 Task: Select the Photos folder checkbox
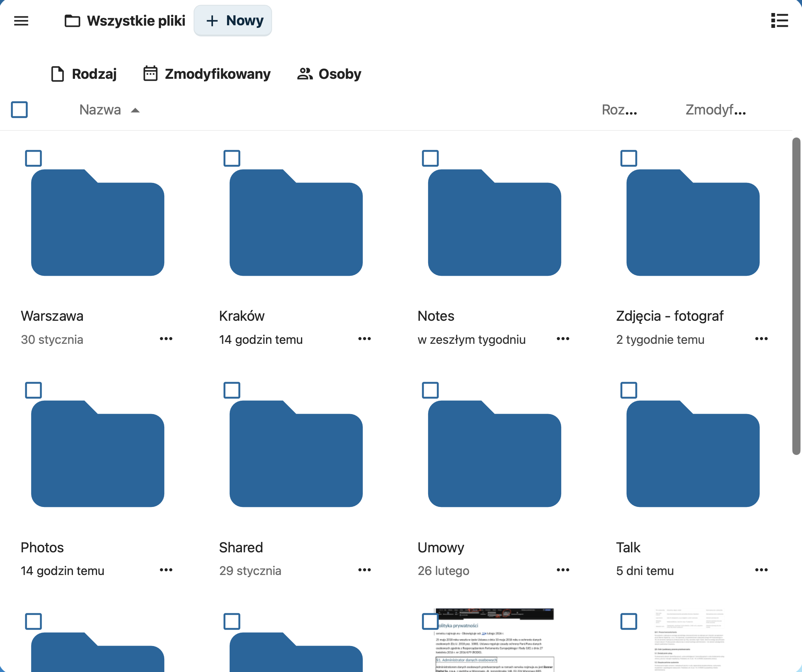pos(33,390)
